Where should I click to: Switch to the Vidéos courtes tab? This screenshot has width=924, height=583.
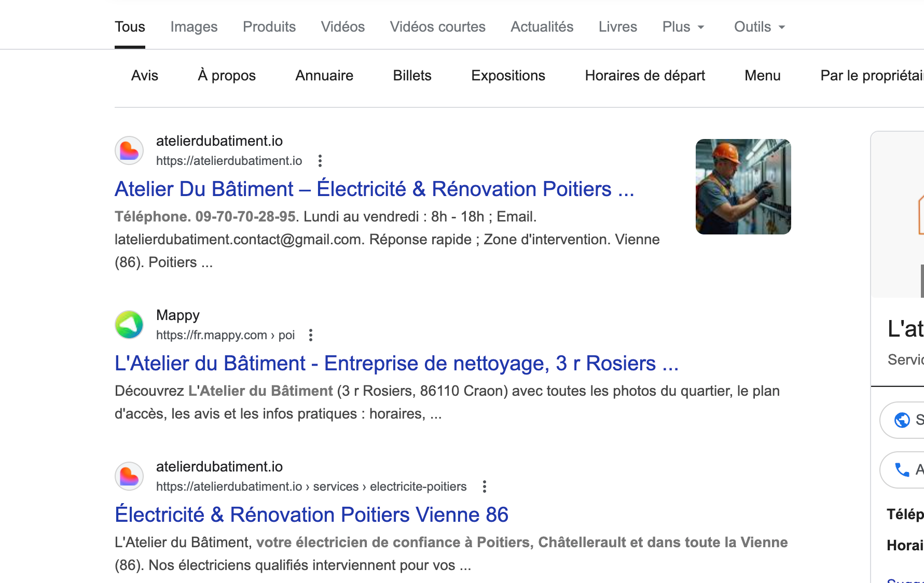(437, 27)
